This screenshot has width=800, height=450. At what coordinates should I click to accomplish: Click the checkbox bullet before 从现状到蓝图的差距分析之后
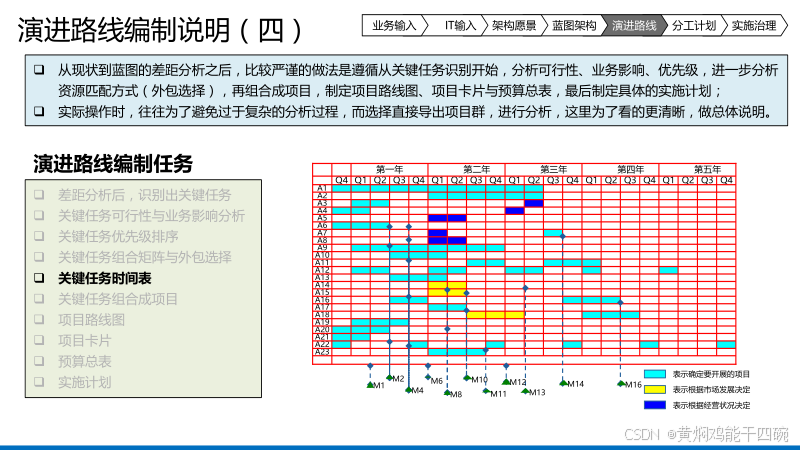(39, 69)
